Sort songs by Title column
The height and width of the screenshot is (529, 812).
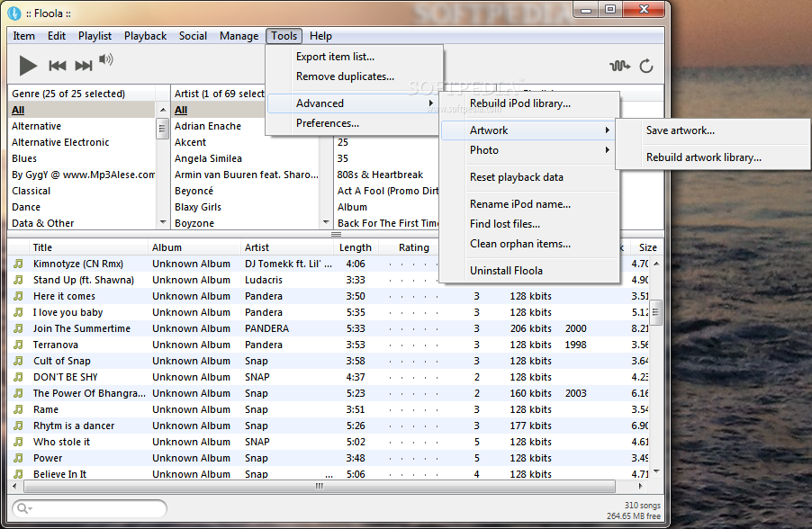click(x=88, y=247)
